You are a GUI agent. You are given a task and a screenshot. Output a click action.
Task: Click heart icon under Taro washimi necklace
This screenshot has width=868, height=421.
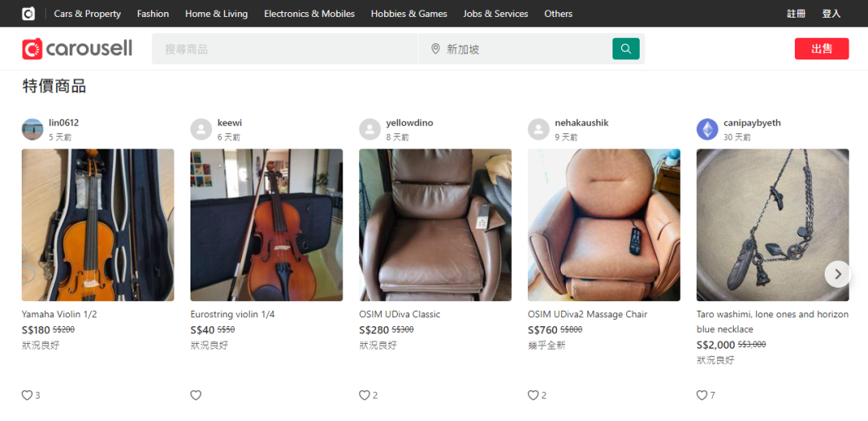point(702,395)
